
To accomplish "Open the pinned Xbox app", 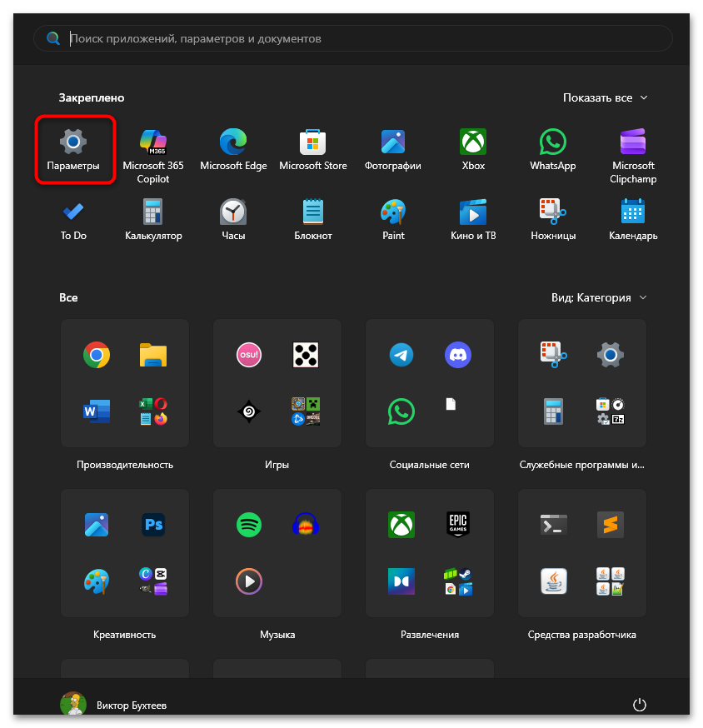I will [472, 149].
